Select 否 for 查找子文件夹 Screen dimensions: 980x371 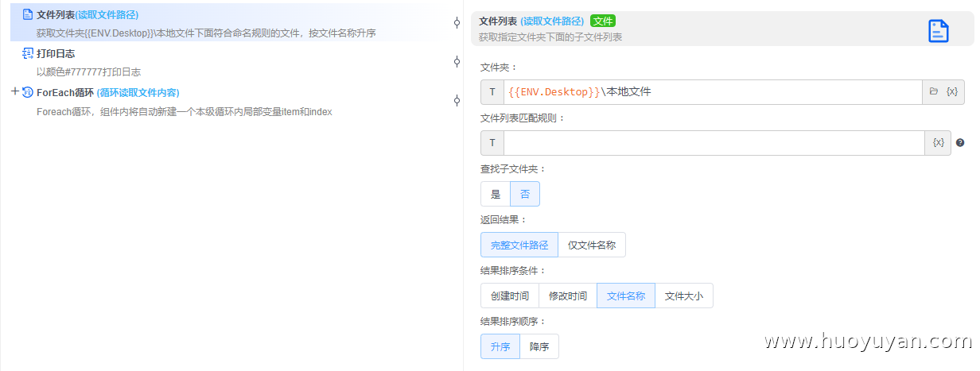[x=525, y=194]
